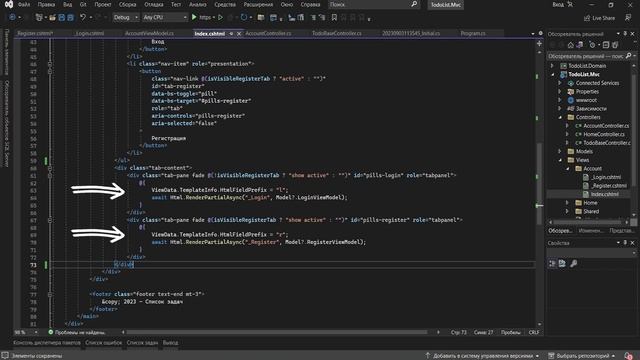Expand the TodoList.Domain project node

[x=553, y=66]
